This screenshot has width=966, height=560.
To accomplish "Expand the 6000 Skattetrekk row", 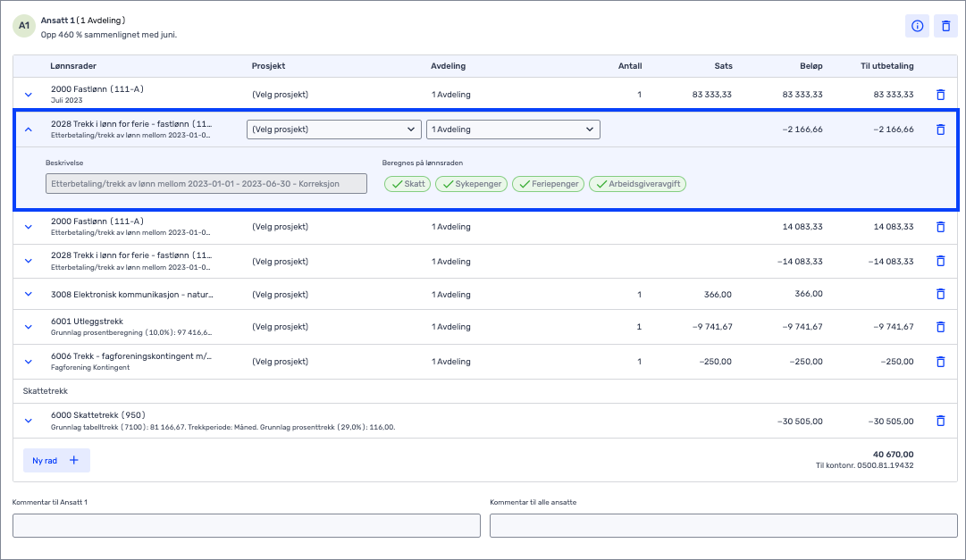I will (29, 421).
